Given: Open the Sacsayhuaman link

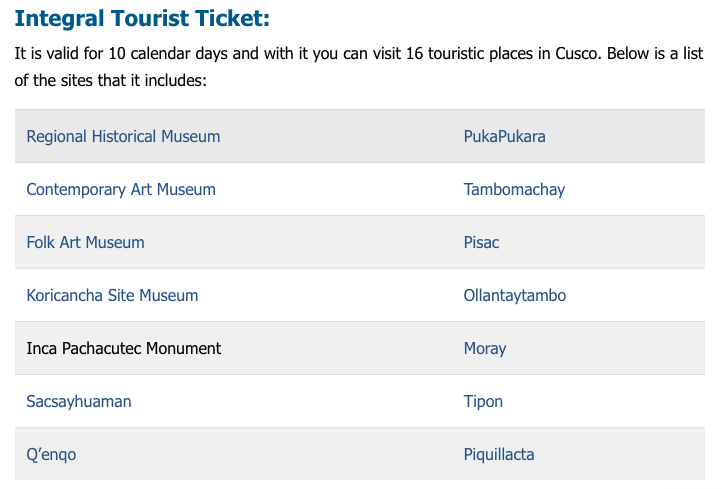Looking at the screenshot, I should [x=79, y=402].
